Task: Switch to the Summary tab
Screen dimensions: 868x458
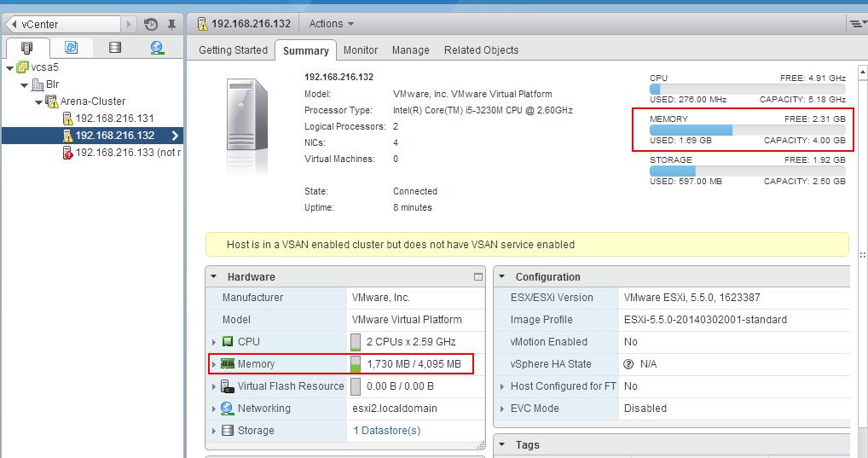Action: pyautogui.click(x=305, y=50)
